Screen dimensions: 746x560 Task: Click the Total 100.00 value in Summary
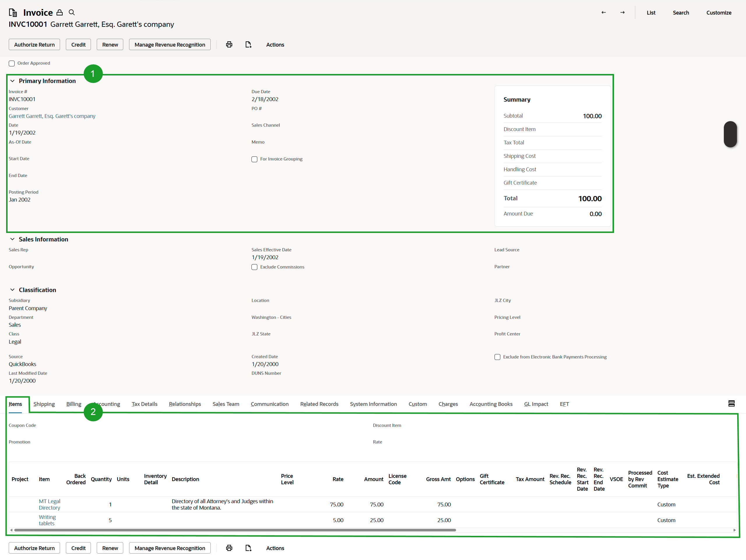[590, 198]
